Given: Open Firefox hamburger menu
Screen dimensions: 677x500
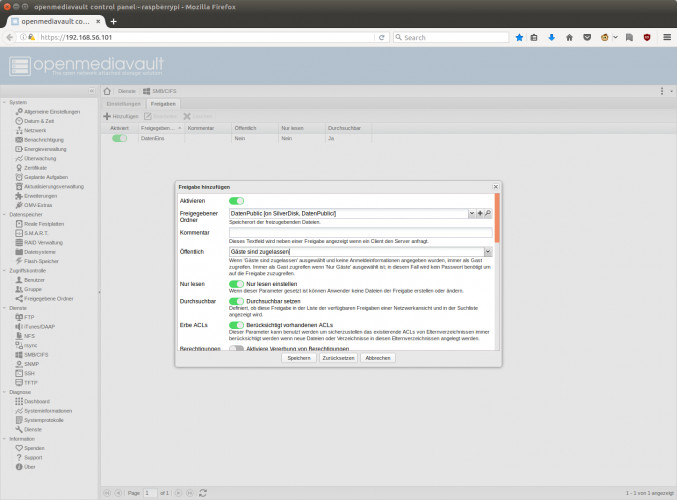Looking at the screenshot, I should [667, 38].
